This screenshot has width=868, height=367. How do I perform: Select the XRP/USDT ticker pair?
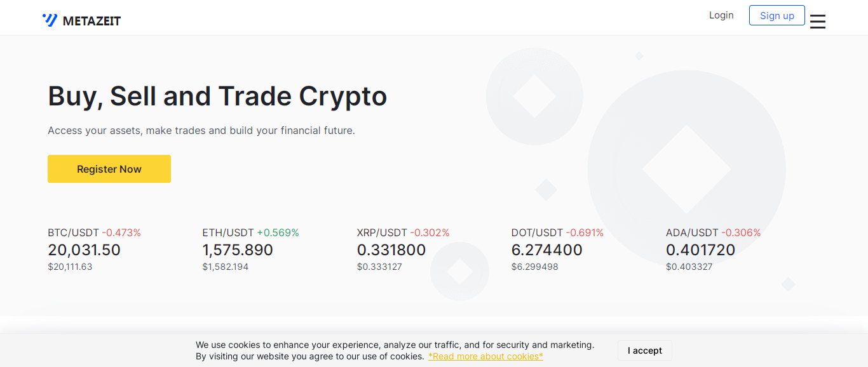pos(382,233)
